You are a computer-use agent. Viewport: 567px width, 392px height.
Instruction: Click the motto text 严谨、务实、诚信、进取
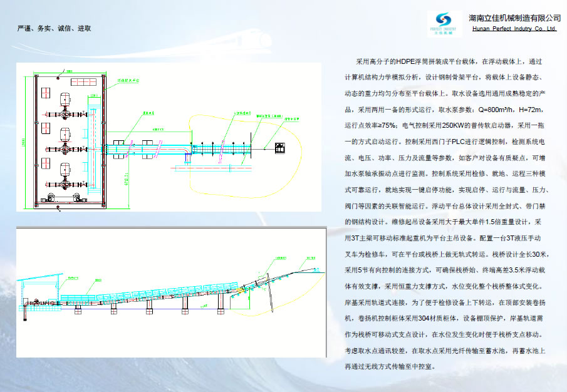point(55,28)
